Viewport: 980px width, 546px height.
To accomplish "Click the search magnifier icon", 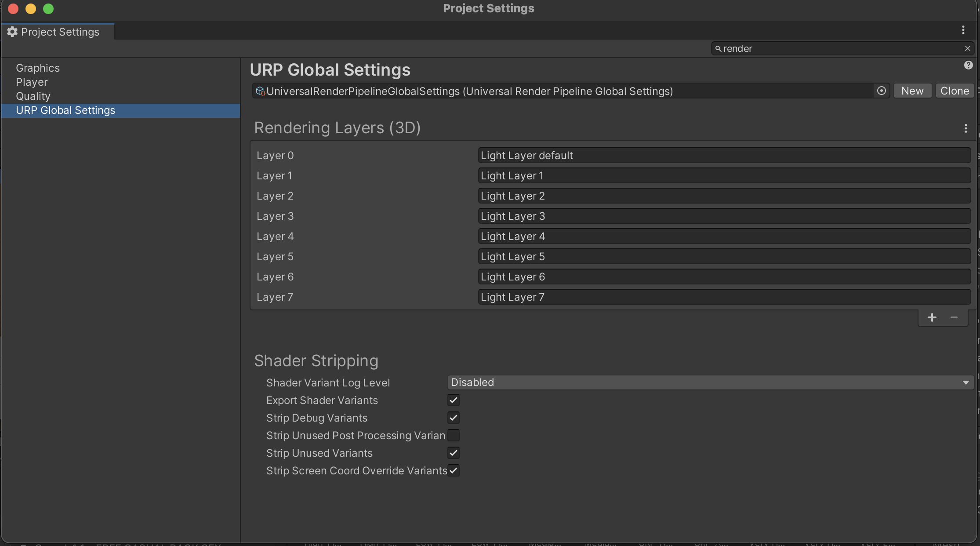I will pos(718,48).
